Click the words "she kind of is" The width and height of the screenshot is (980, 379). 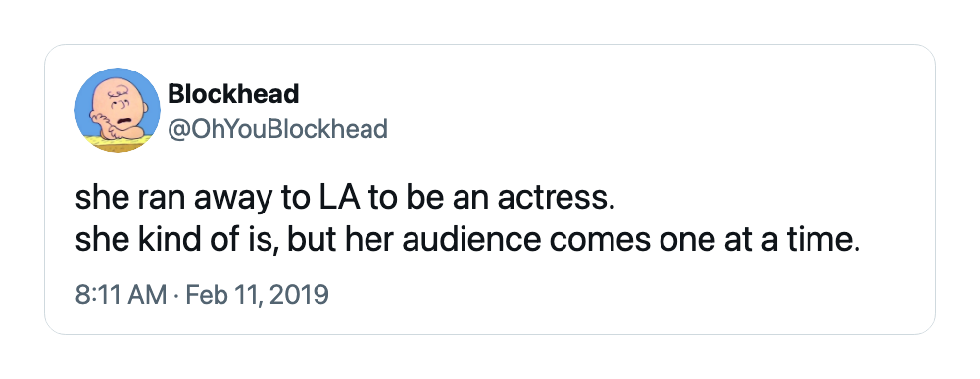click(173, 240)
